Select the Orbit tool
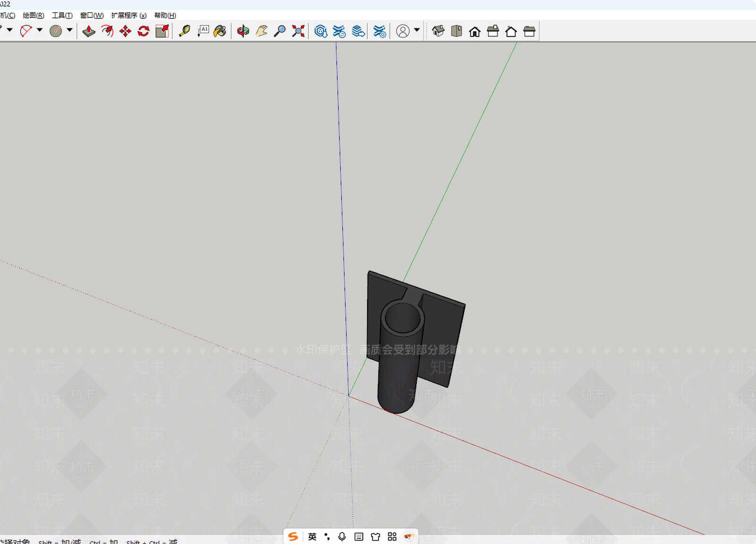 pyautogui.click(x=243, y=31)
